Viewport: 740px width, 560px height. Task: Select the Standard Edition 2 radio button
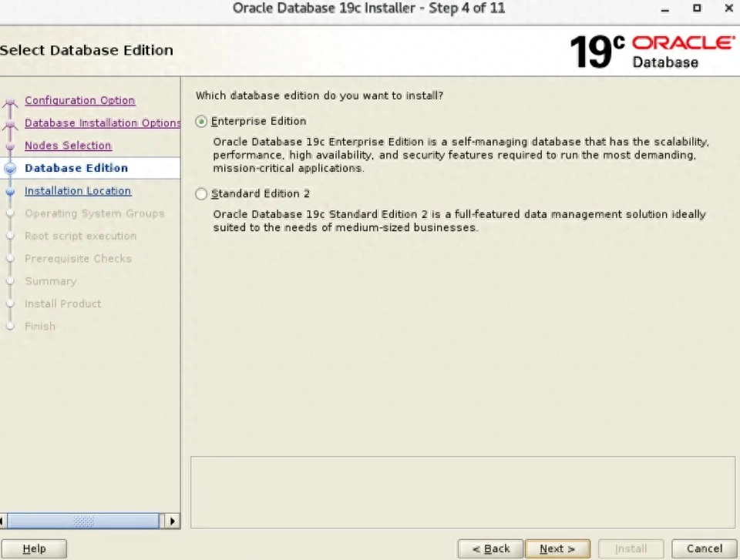click(x=200, y=193)
